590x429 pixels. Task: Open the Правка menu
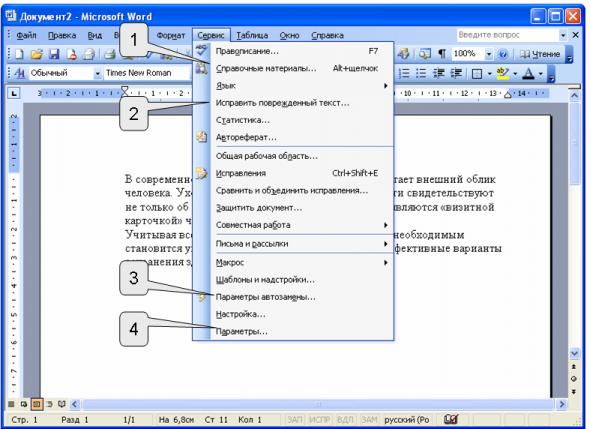(x=62, y=35)
